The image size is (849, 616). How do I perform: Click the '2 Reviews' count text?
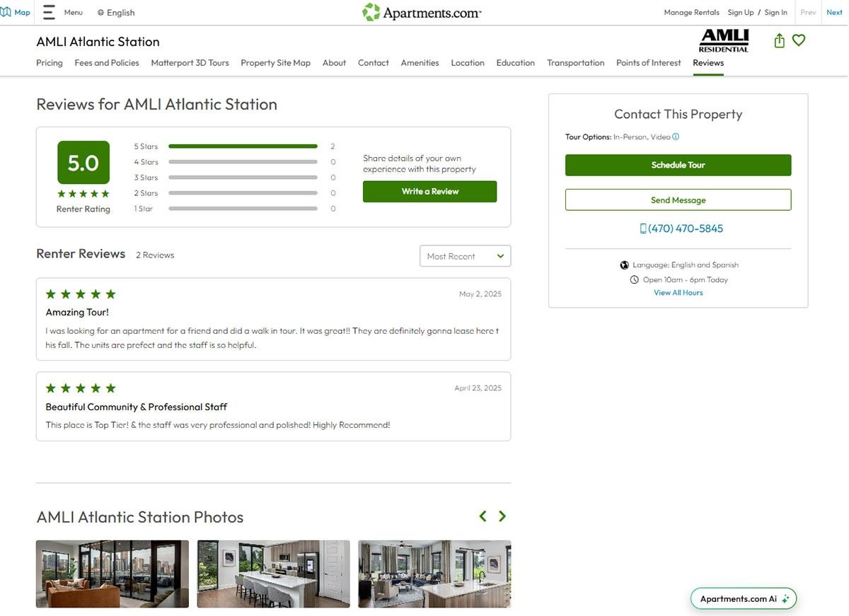pyautogui.click(x=155, y=255)
